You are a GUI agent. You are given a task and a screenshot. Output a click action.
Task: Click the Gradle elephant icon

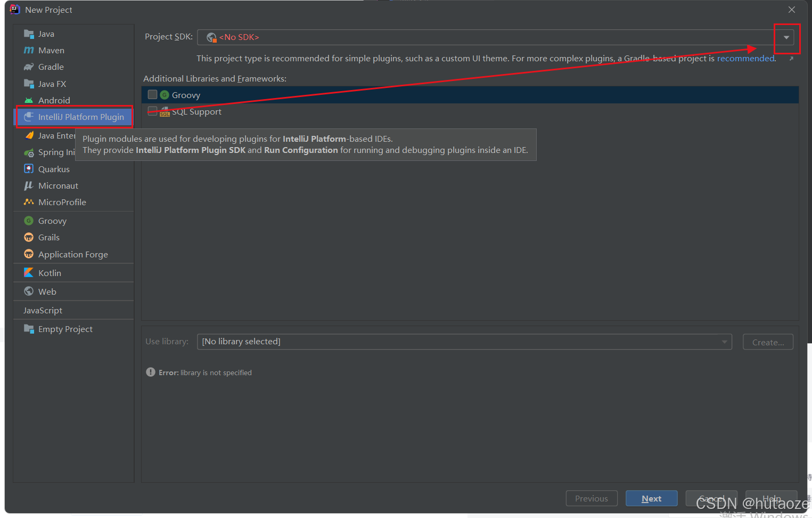[x=29, y=67]
